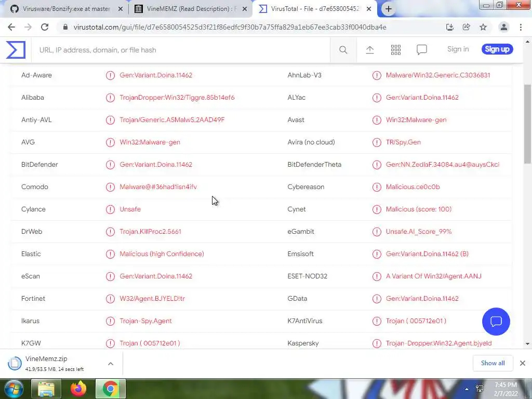Screen dimensions: 532x399
Task: Click the TR/Spy.Gen result
Action: pos(403,142)
